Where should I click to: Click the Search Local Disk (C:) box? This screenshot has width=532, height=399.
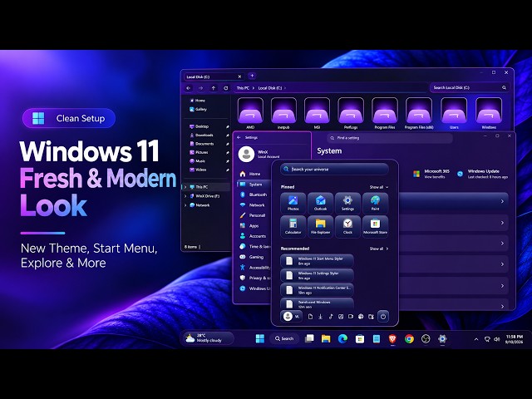(x=470, y=87)
